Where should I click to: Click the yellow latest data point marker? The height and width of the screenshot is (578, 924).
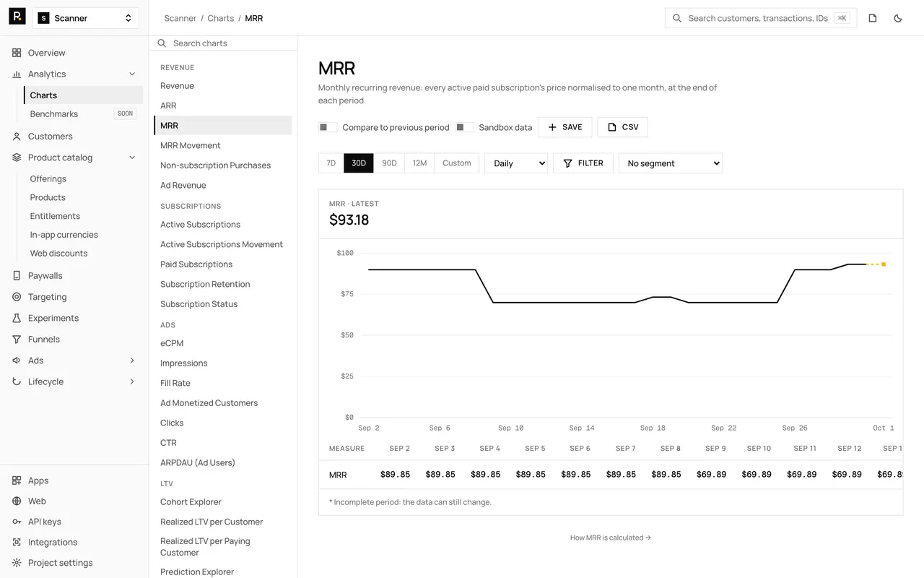pos(884,264)
